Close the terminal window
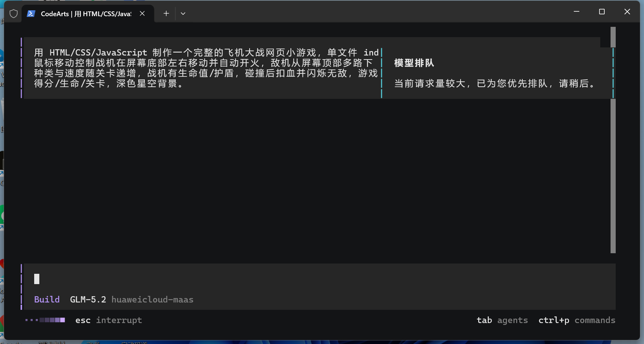This screenshot has height=344, width=644. (x=627, y=12)
